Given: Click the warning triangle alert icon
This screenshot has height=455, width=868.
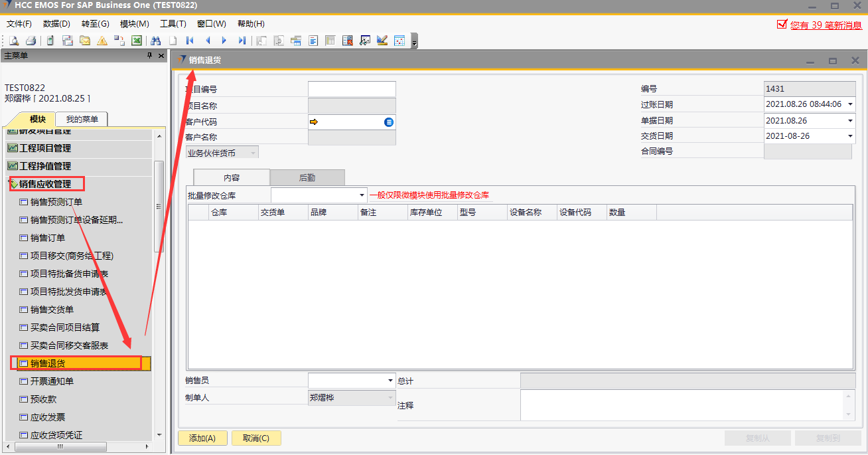Looking at the screenshot, I should (102, 41).
